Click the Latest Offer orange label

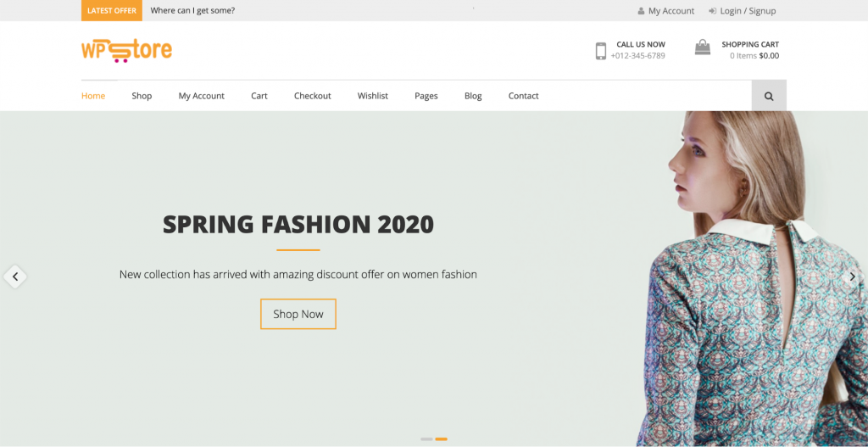coord(112,10)
